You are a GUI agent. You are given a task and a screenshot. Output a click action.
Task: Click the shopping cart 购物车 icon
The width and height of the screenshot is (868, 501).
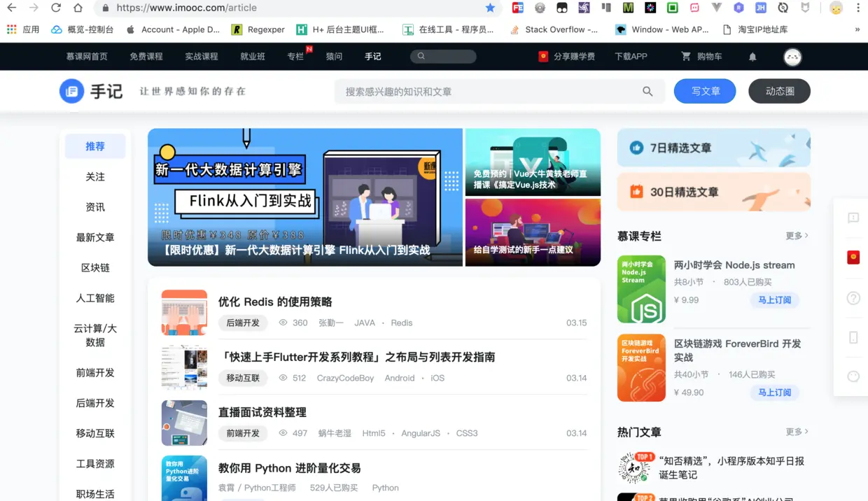point(686,56)
